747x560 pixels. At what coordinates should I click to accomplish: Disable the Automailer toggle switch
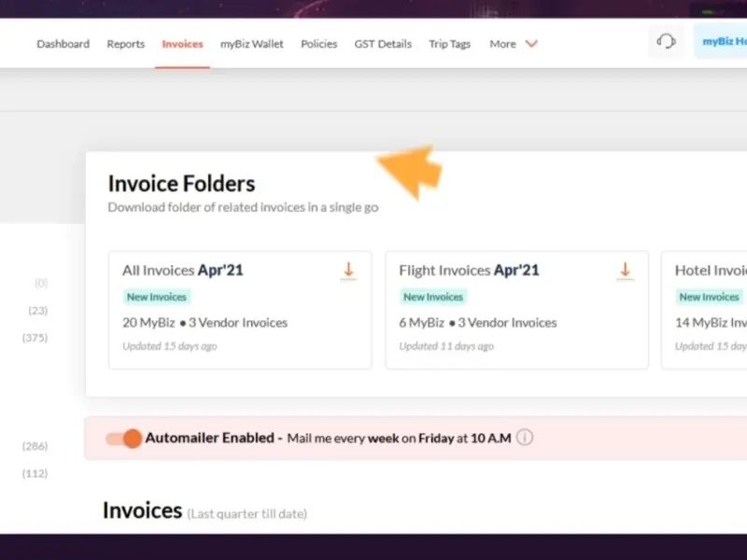(123, 438)
